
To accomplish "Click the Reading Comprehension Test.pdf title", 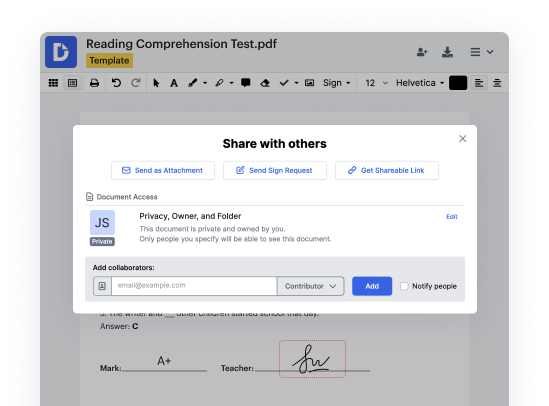I will pos(181,44).
